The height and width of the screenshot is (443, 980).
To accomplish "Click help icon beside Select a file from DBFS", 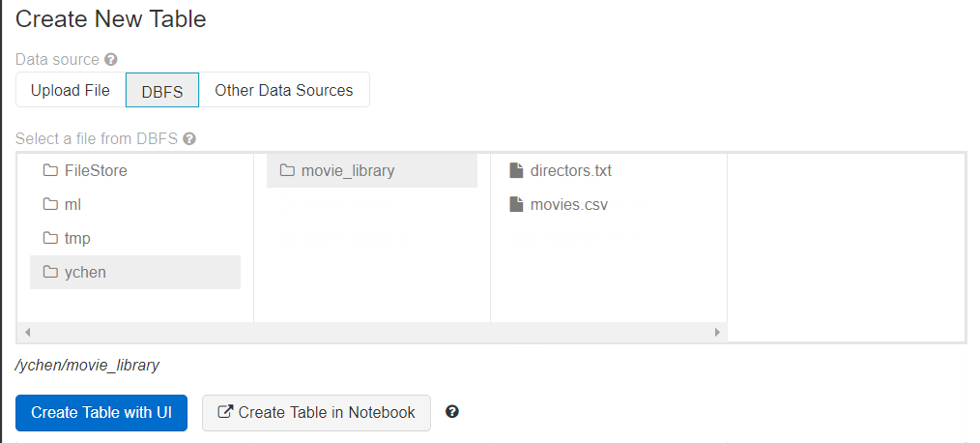I will coord(189,138).
